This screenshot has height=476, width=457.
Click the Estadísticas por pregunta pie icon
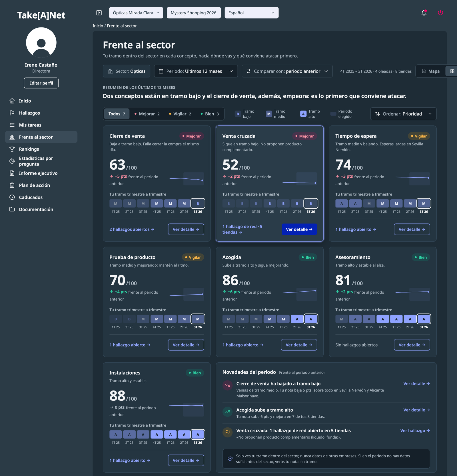coord(12,161)
